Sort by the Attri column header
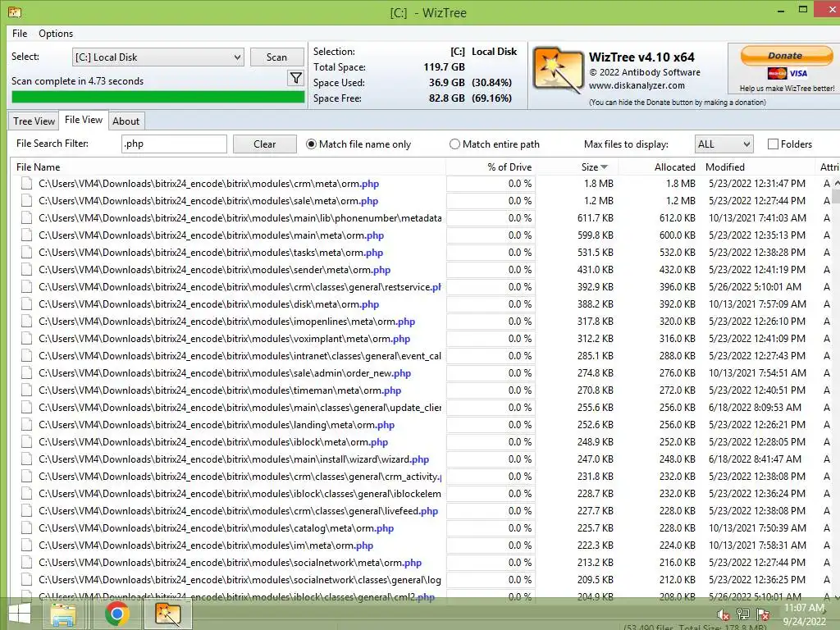Screen dimensions: 840x630 829,167
